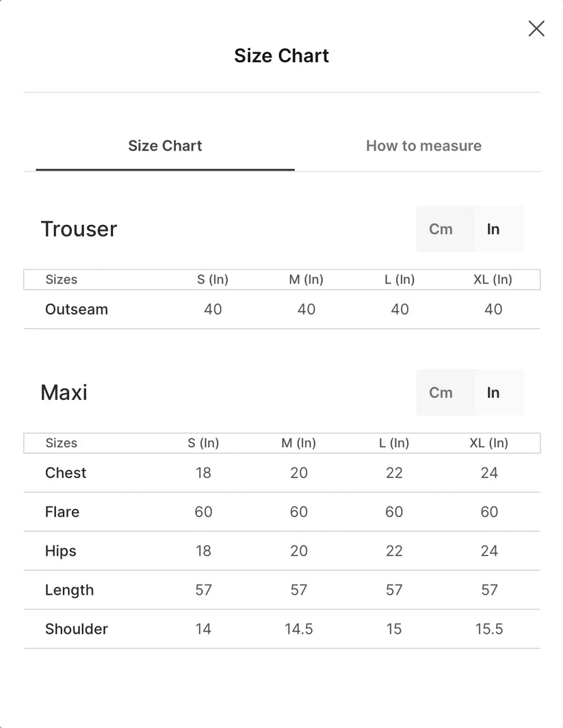Select the Length row label

[69, 590]
